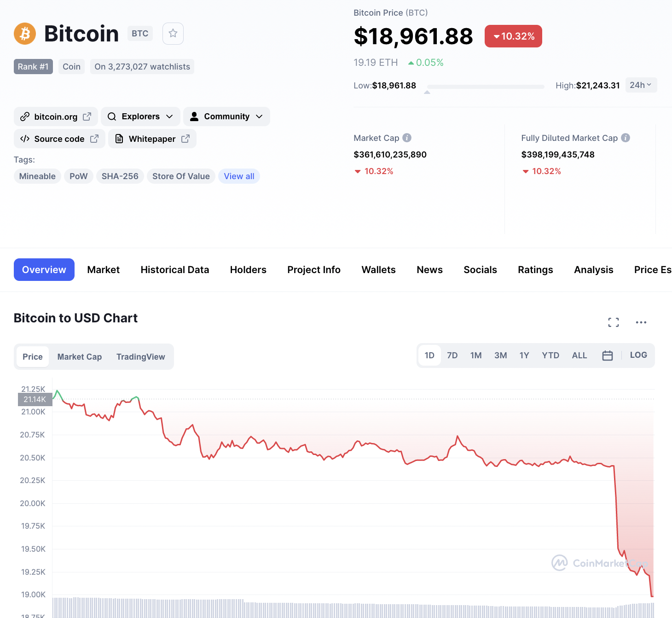Click Fully Diluted Market Cap info icon
Image resolution: width=672 pixels, height=618 pixels.
click(625, 138)
